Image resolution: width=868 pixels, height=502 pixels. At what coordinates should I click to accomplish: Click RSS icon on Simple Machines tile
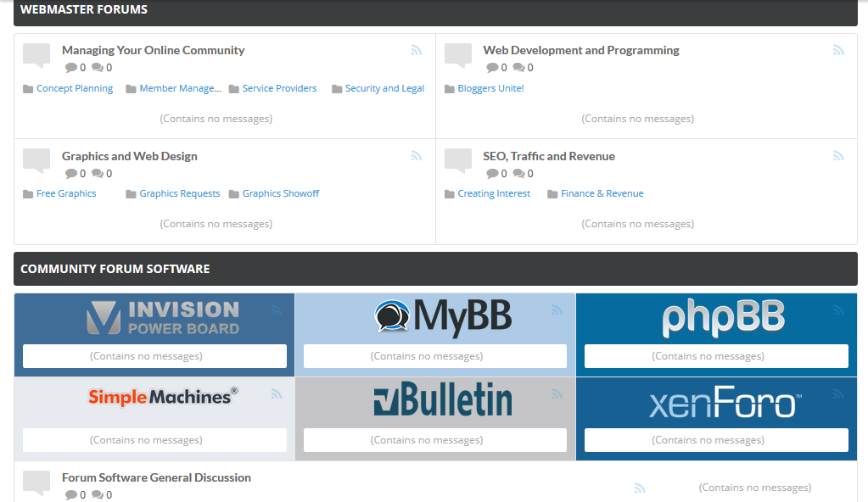pos(277,394)
